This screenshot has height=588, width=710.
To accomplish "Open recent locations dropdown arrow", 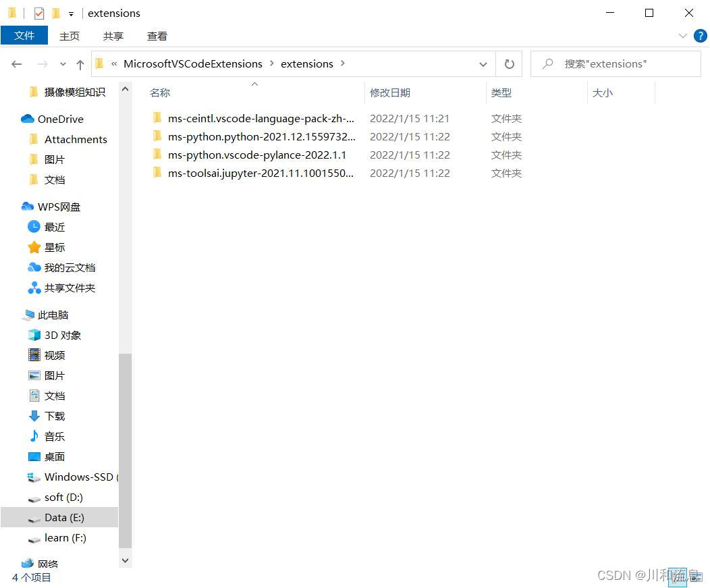I will 63,64.
